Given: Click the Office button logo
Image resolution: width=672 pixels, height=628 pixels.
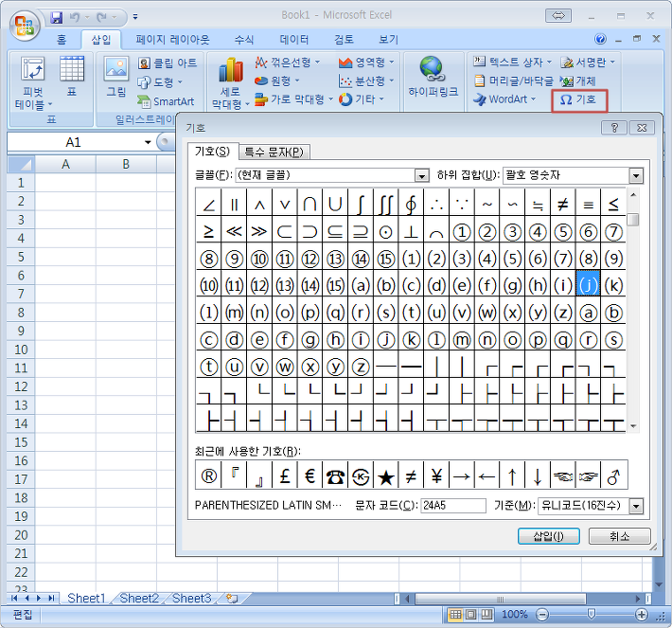Looking at the screenshot, I should click(25, 25).
